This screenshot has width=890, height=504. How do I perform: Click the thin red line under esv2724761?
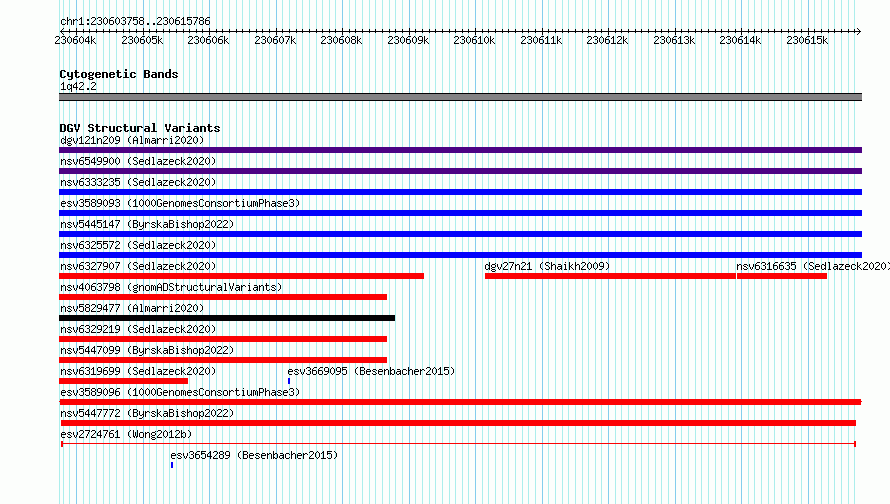(x=459, y=444)
